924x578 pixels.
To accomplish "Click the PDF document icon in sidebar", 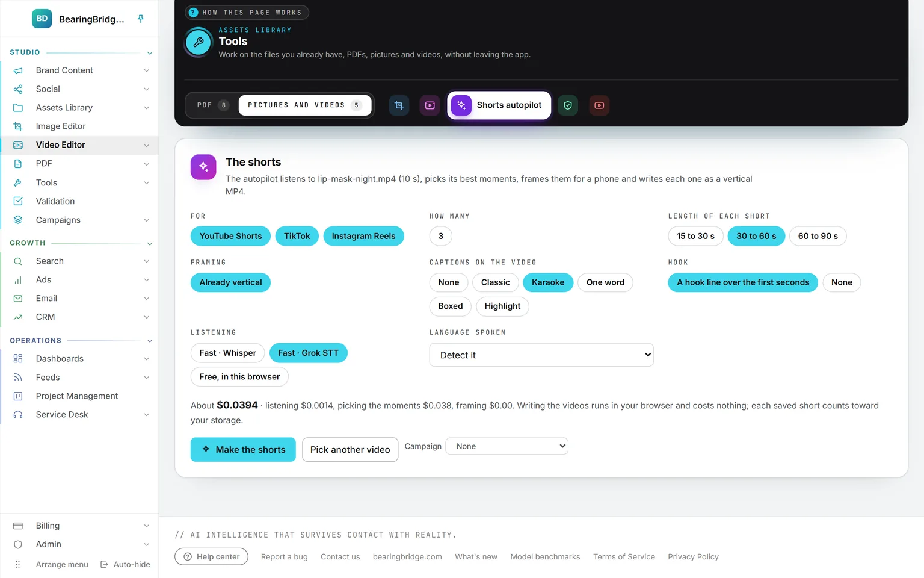I will pyautogui.click(x=18, y=164).
